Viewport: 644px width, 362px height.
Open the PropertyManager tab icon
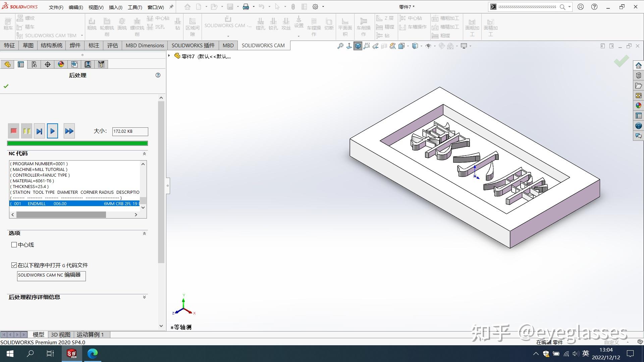21,64
